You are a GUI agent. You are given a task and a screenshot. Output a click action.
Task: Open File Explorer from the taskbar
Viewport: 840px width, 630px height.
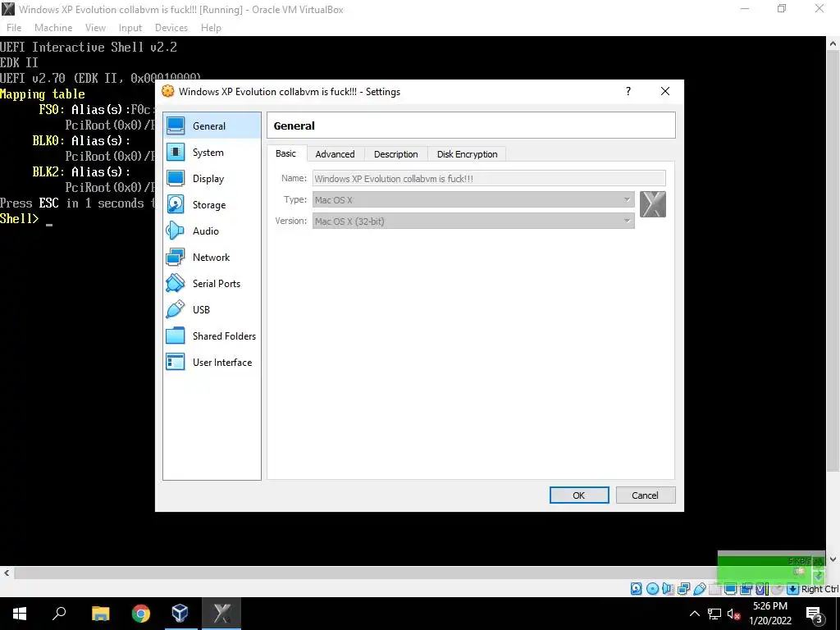(x=100, y=614)
